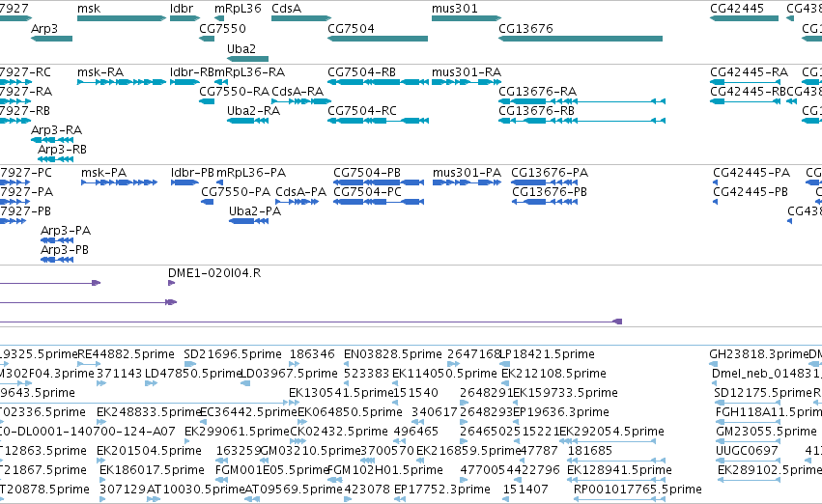The width and height of the screenshot is (822, 504).
Task: Select EST EK299061.5prime
Action: [187, 441]
